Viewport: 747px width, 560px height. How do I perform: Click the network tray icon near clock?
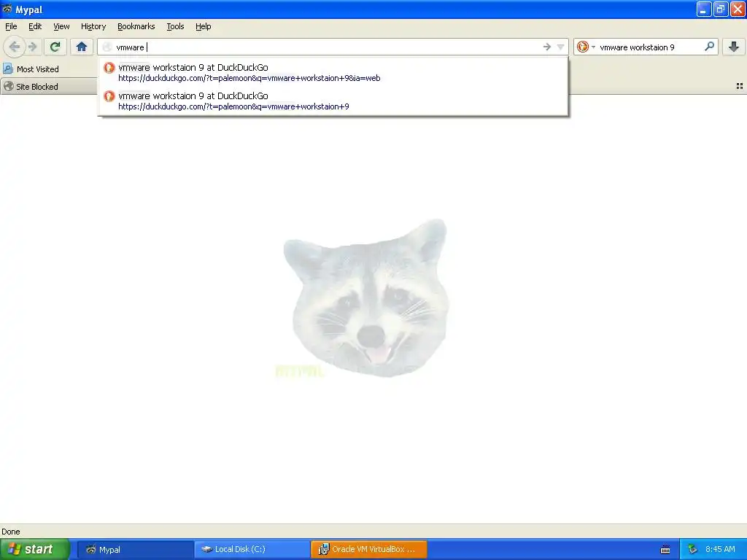pos(692,550)
